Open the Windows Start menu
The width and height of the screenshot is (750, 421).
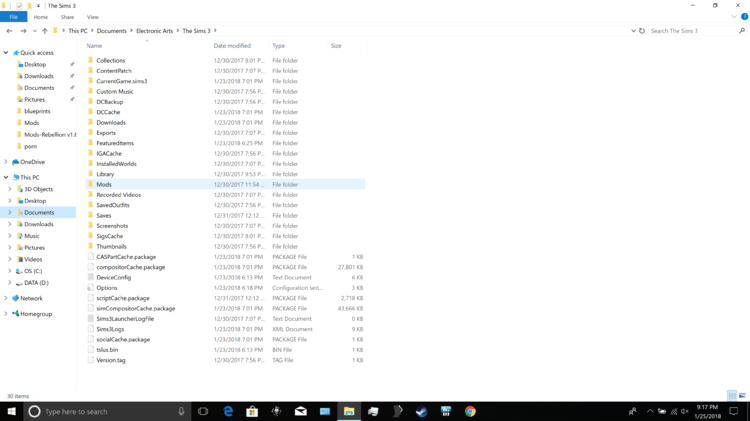click(11, 411)
